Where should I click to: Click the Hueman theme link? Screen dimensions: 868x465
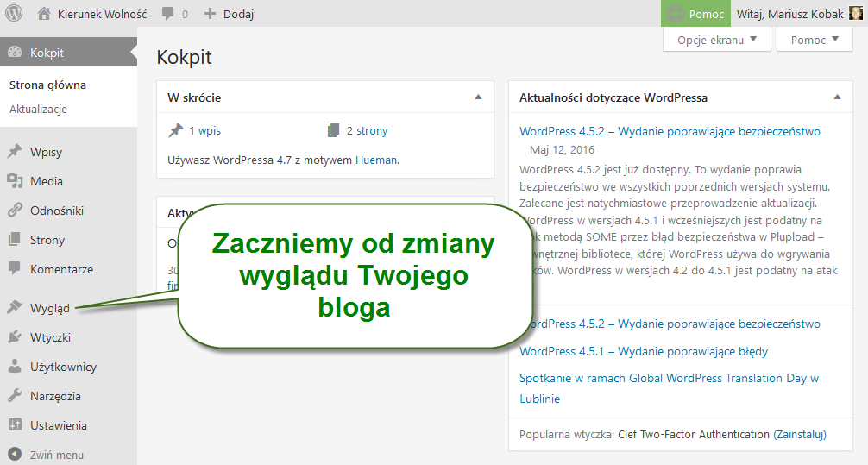pyautogui.click(x=376, y=160)
